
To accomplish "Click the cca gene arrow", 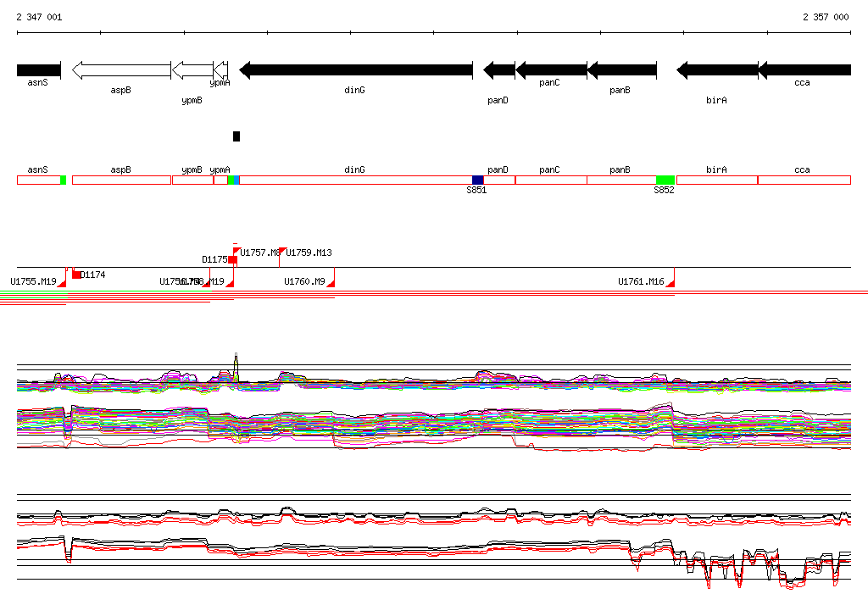I will pyautogui.click(x=804, y=69).
